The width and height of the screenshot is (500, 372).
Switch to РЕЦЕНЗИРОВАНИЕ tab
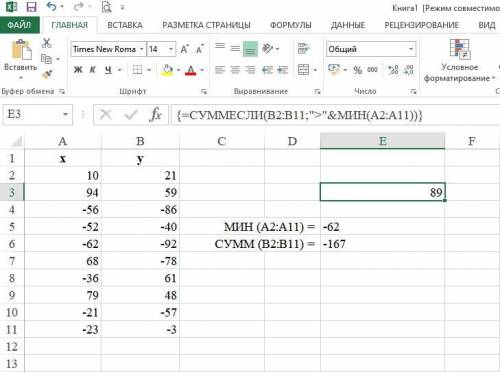(422, 25)
